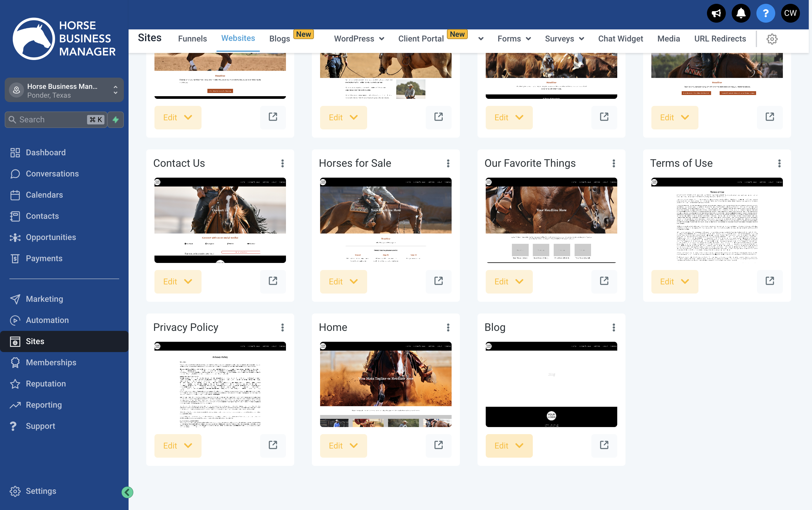Open the Horse Business Manager account switcher
Screen dimensions: 812x510
[64, 90]
